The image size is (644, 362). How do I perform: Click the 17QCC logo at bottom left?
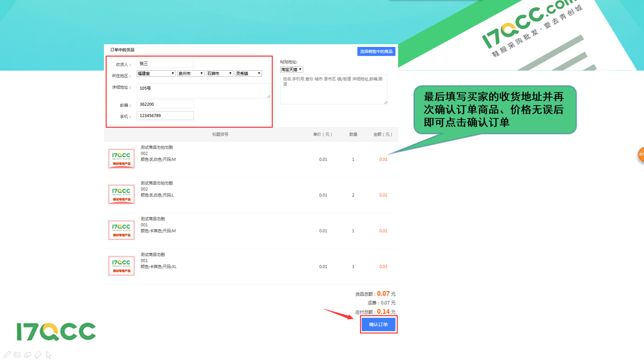56,332
